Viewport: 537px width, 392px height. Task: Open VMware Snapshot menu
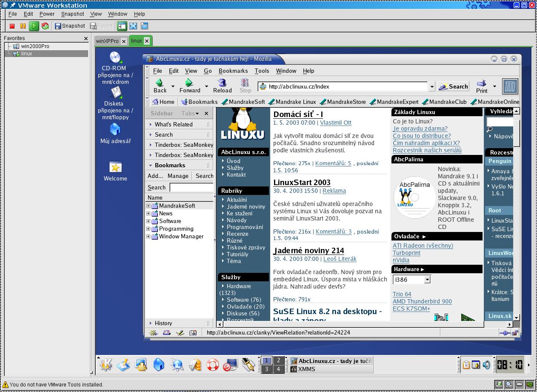point(73,14)
